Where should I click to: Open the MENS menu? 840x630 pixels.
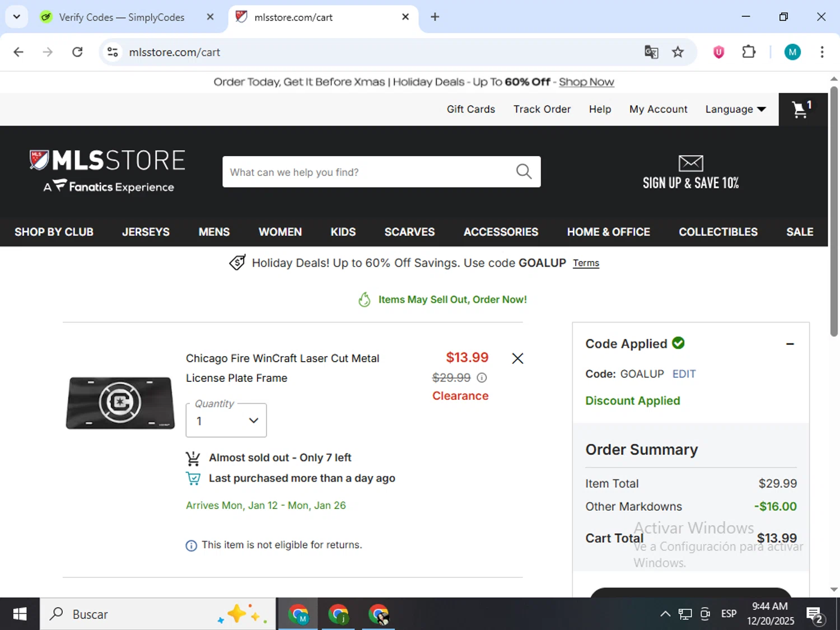214,232
